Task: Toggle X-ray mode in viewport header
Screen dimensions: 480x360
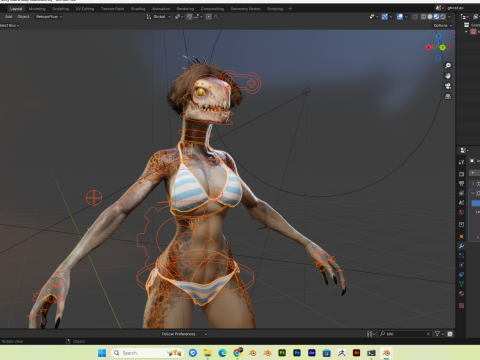Action: coord(415,17)
